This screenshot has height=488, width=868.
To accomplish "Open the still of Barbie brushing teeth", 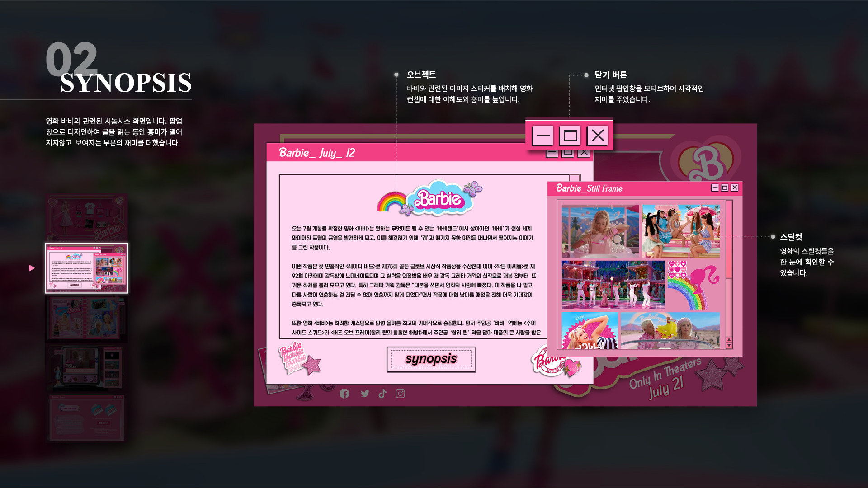I will pyautogui.click(x=600, y=231).
